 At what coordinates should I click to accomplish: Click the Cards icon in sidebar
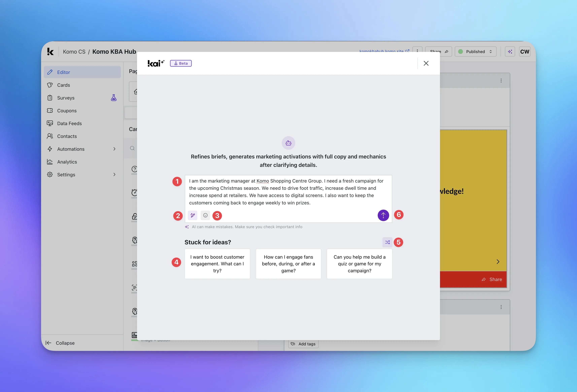(x=50, y=85)
